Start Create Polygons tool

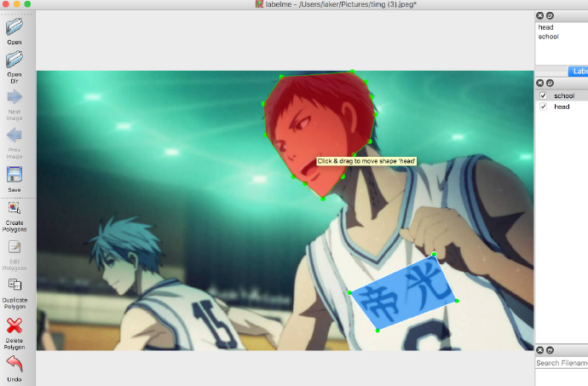[14, 216]
